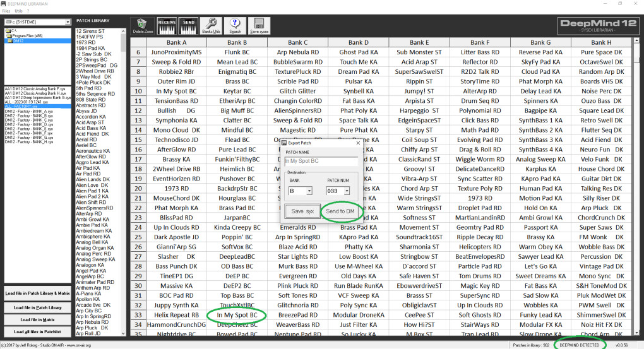
Task: Click the Bank H column header
Action: (x=601, y=42)
